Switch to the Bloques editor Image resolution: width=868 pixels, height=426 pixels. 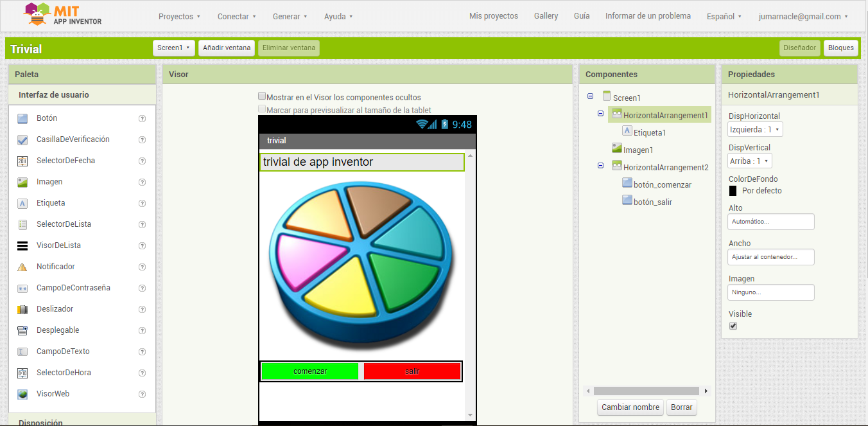[841, 48]
